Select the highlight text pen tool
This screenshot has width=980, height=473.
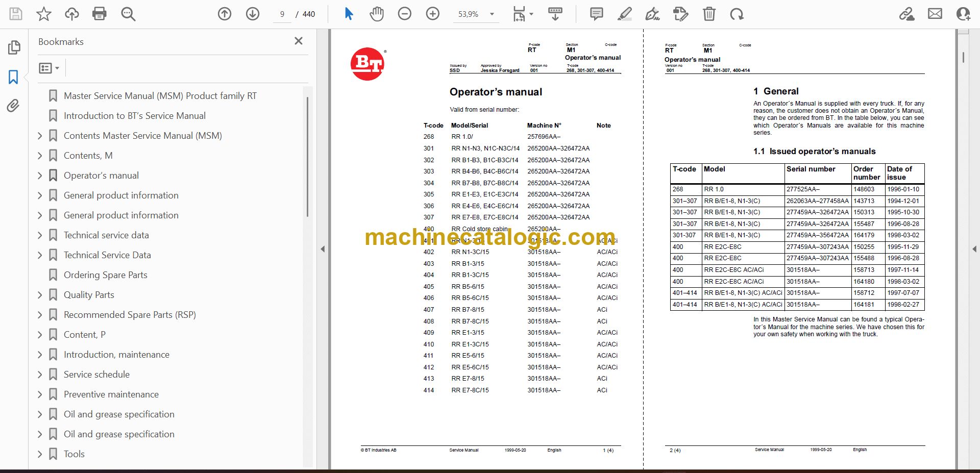click(624, 14)
